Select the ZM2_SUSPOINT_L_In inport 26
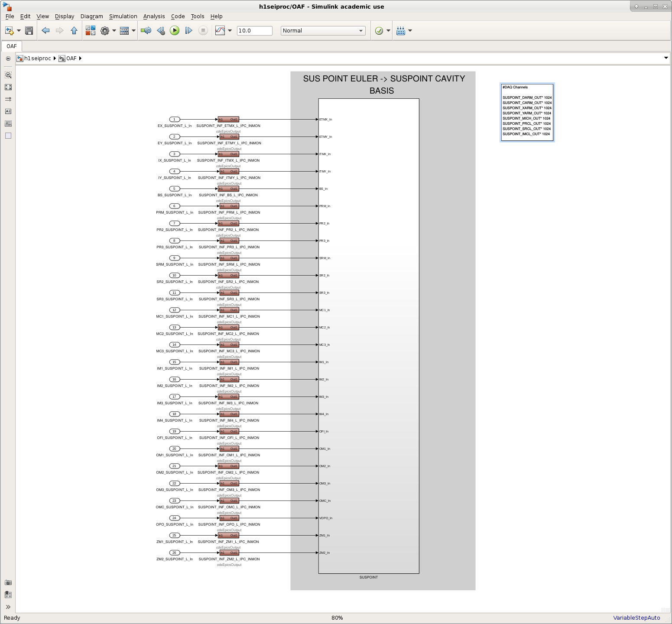The image size is (672, 624). (175, 552)
